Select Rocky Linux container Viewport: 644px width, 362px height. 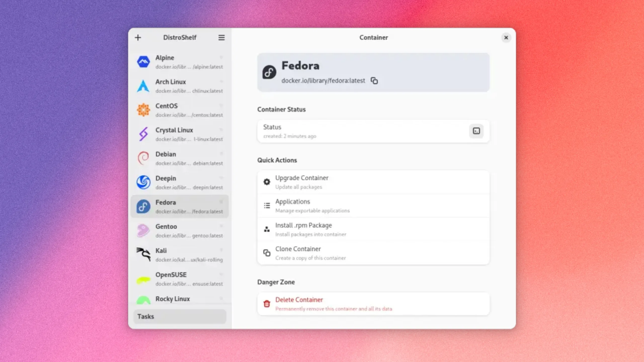point(180,298)
